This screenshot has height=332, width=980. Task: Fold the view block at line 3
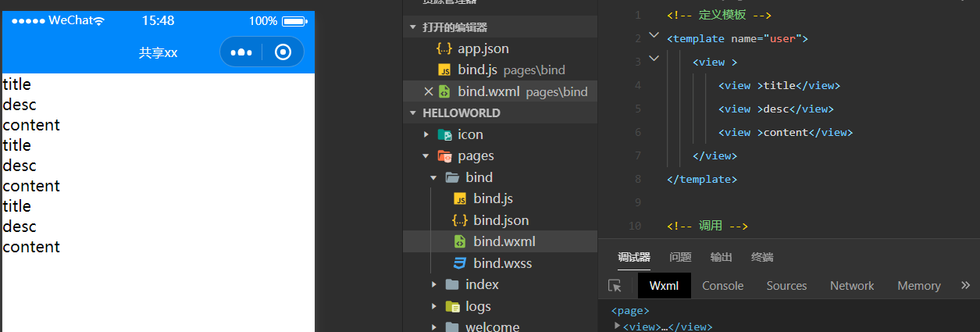click(654, 58)
